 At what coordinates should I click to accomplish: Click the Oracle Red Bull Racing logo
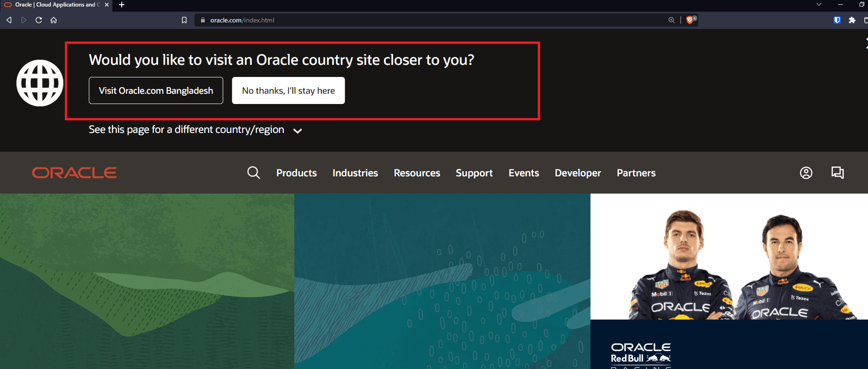coord(641,355)
